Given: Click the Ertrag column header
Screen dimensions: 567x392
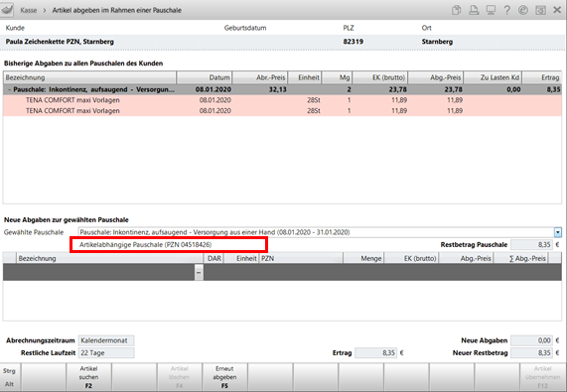Looking at the screenshot, I should pyautogui.click(x=542, y=77).
